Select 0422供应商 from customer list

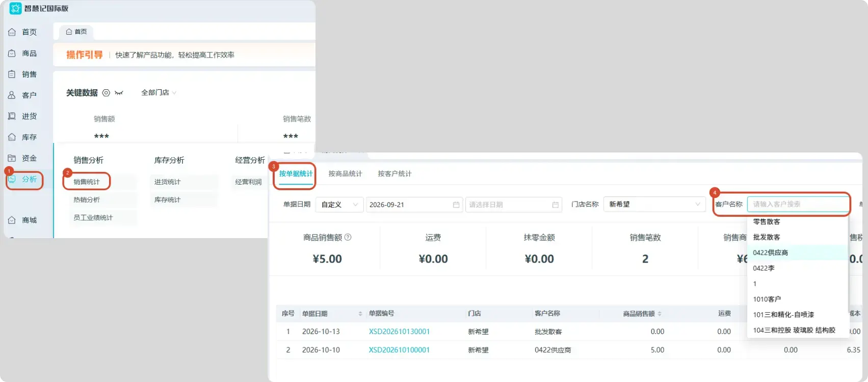coord(797,252)
